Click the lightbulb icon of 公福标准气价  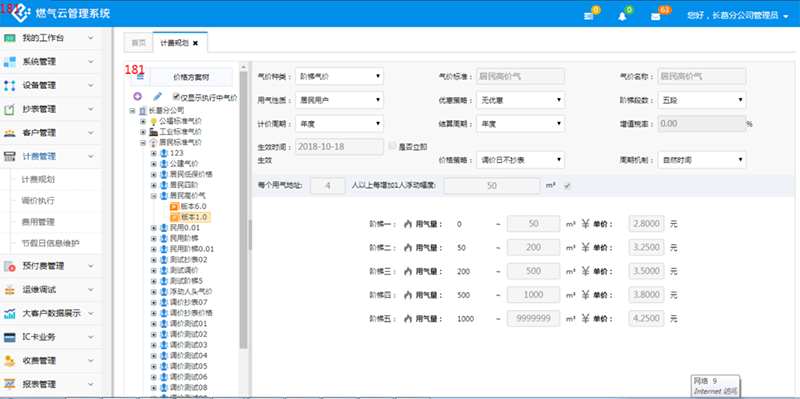click(153, 121)
